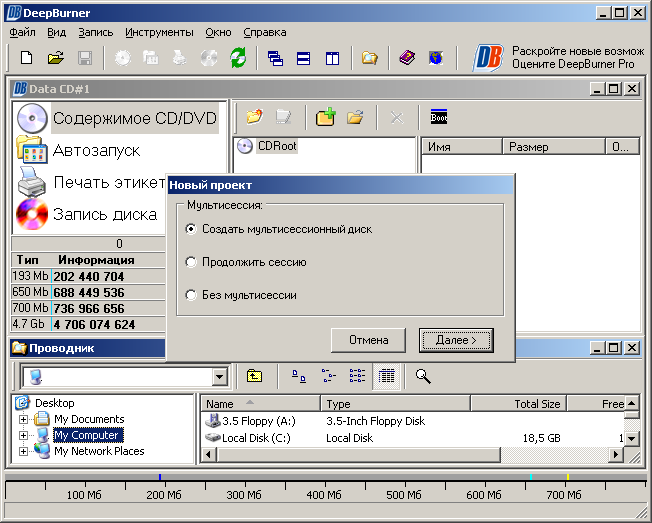
Task: Select Local Disk (C:) in the list
Action: [x=256, y=438]
